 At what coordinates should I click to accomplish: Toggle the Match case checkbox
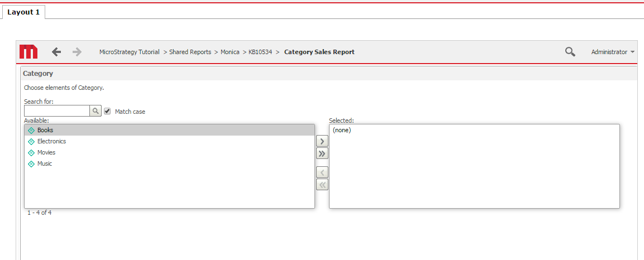click(x=107, y=111)
